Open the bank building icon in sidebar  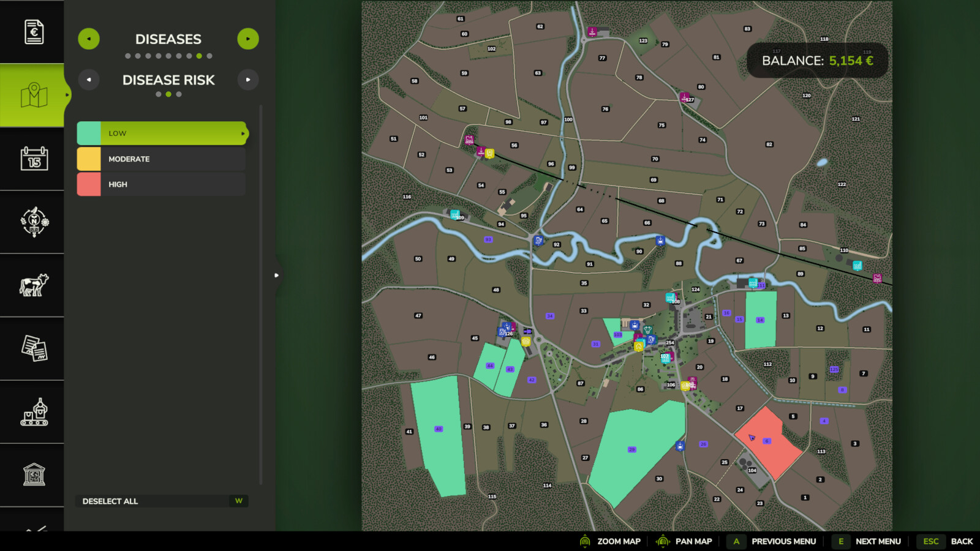(x=34, y=475)
